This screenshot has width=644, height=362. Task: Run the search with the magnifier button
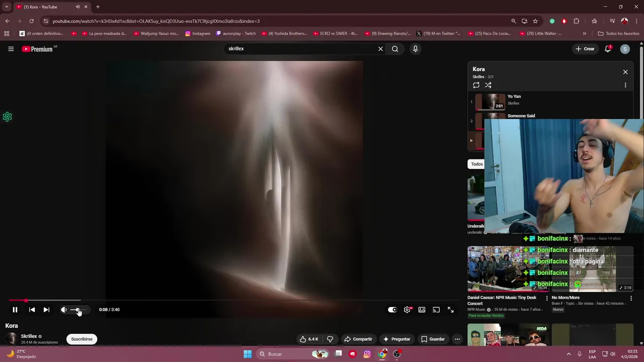(x=395, y=49)
